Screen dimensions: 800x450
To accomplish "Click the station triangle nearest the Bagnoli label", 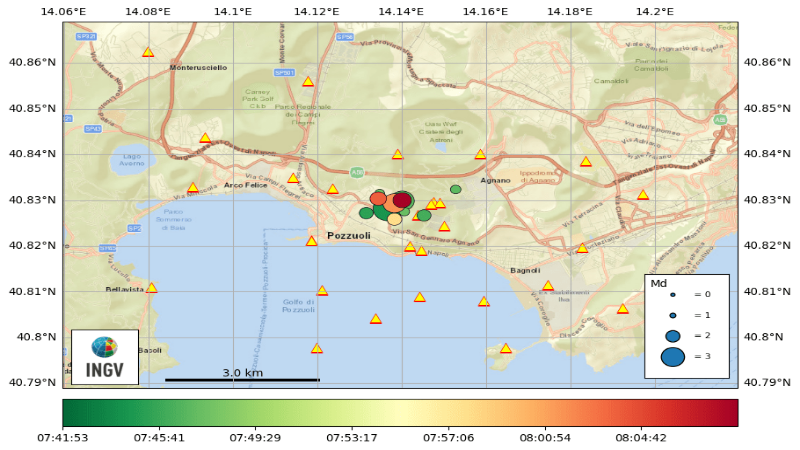I will click(x=548, y=286).
